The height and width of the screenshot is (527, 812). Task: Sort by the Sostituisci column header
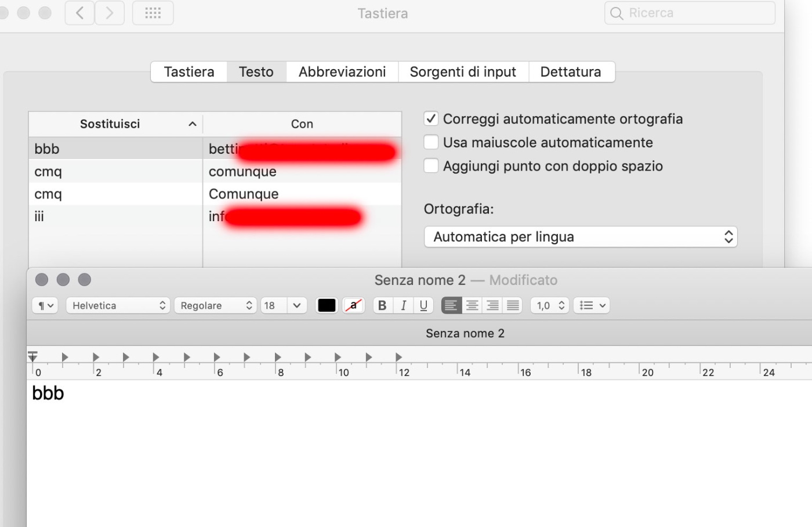[x=115, y=124]
